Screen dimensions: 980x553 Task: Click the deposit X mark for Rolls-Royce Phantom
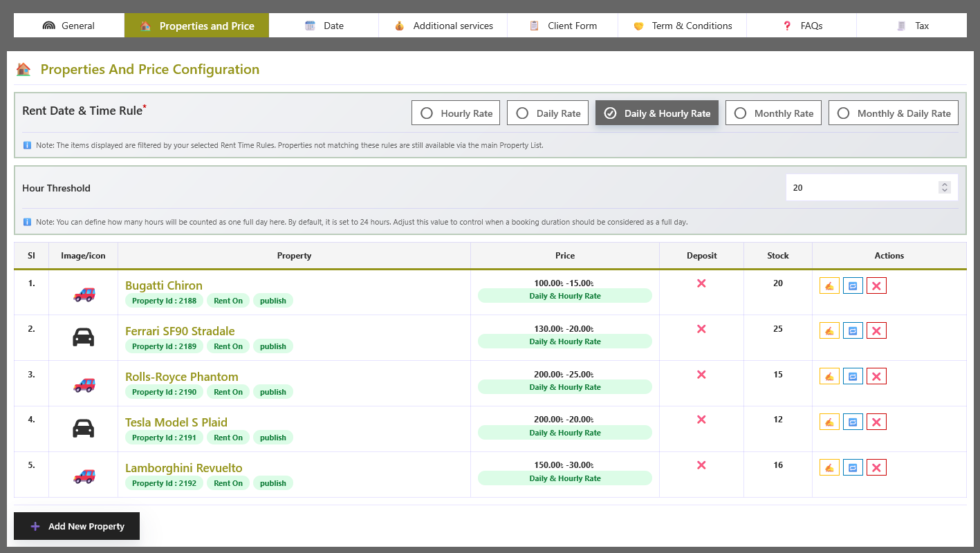[x=701, y=375]
